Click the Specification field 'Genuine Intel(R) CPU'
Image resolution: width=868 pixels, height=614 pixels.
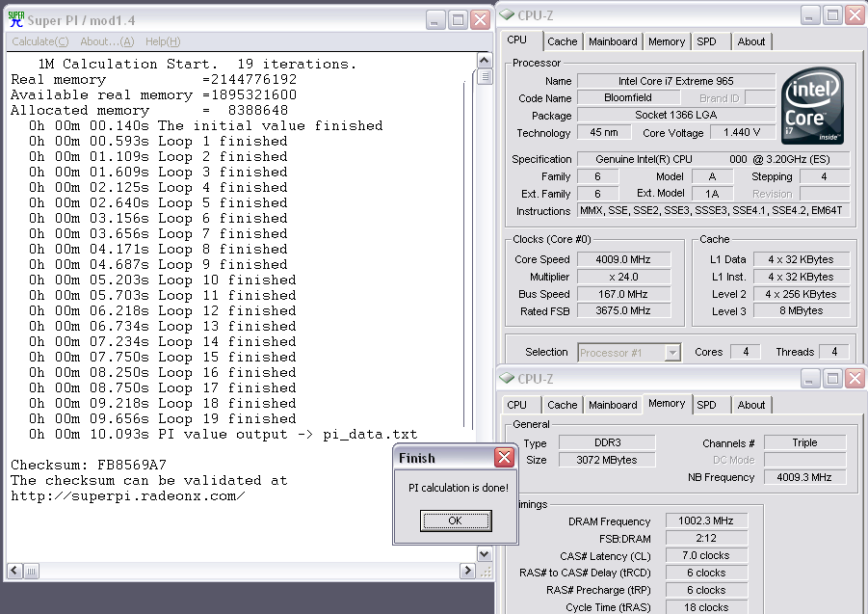click(x=713, y=159)
